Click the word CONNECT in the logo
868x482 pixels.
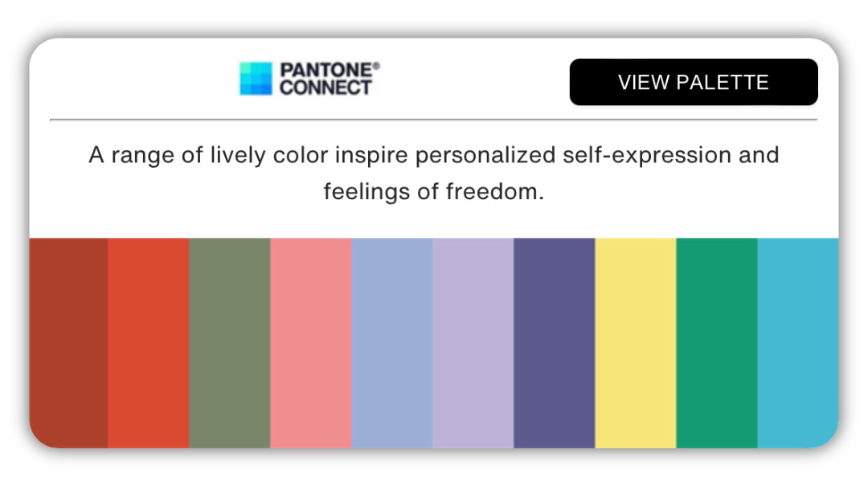point(325,88)
